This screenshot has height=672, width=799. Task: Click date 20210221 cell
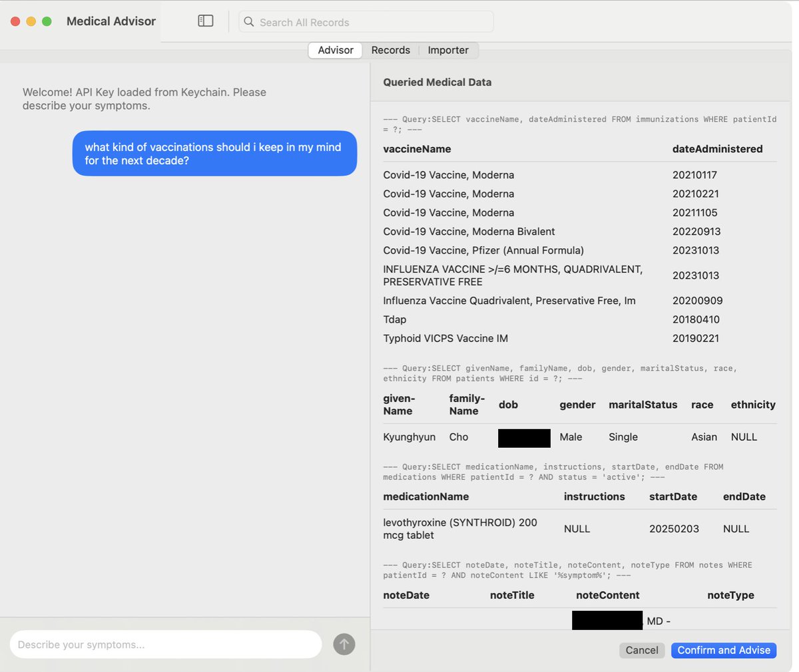(x=695, y=194)
